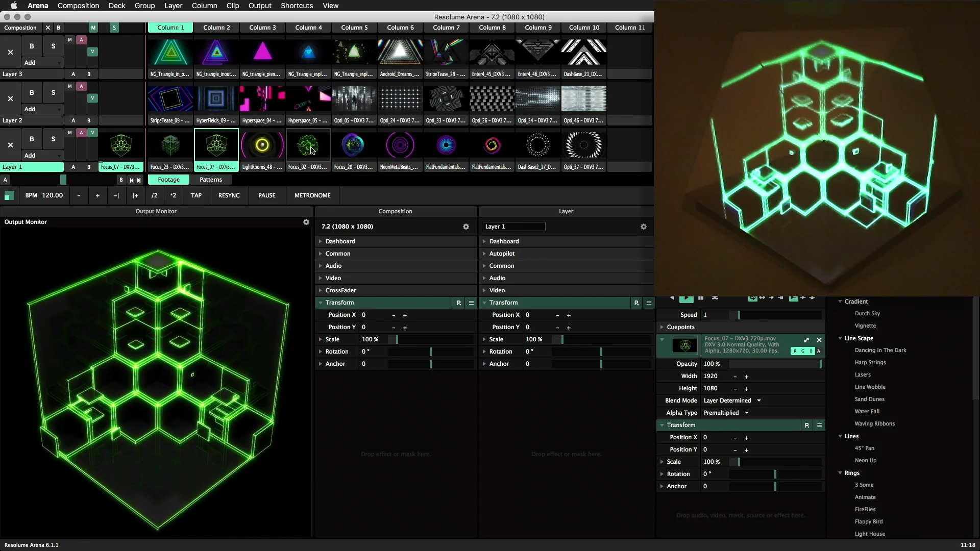Viewport: 980px width, 551px height.
Task: Click the Layer settings gear icon
Action: pyautogui.click(x=644, y=226)
